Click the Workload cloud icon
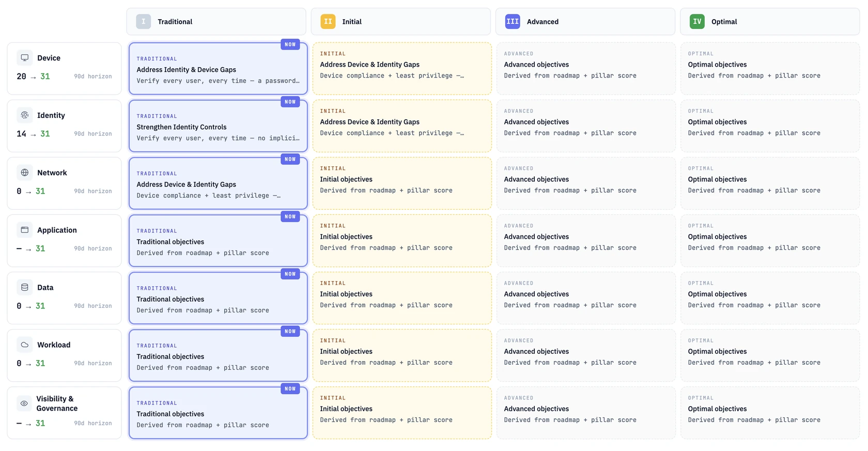Image resolution: width=868 pixels, height=451 pixels. point(24,345)
